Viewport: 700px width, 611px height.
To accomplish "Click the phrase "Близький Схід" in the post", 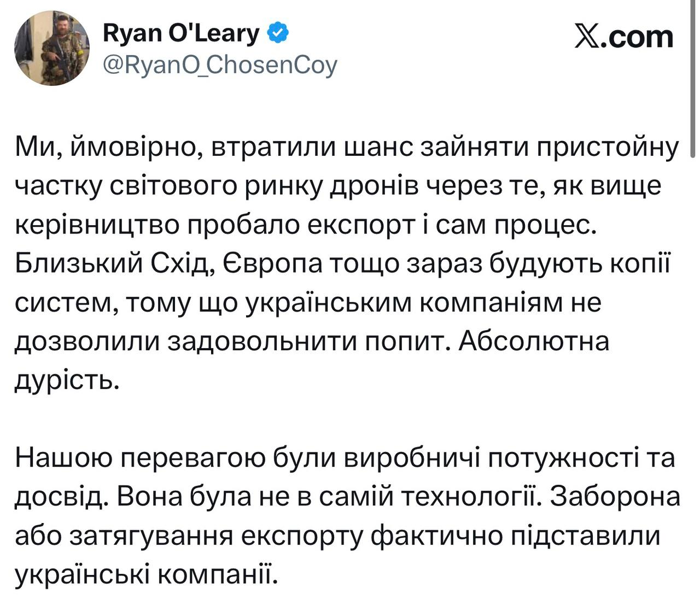I will [x=109, y=264].
